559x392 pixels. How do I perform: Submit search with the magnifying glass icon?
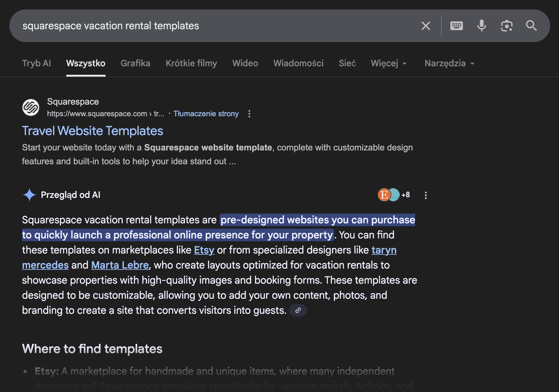531,26
